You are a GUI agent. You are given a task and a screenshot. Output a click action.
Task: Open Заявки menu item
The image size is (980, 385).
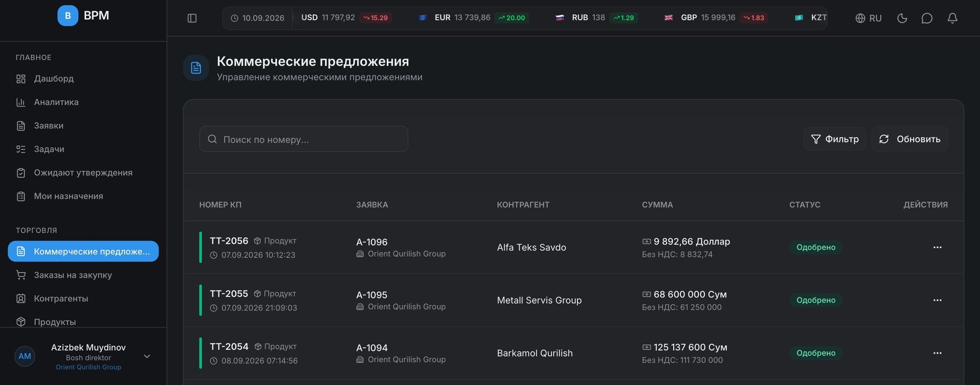tap(83, 125)
